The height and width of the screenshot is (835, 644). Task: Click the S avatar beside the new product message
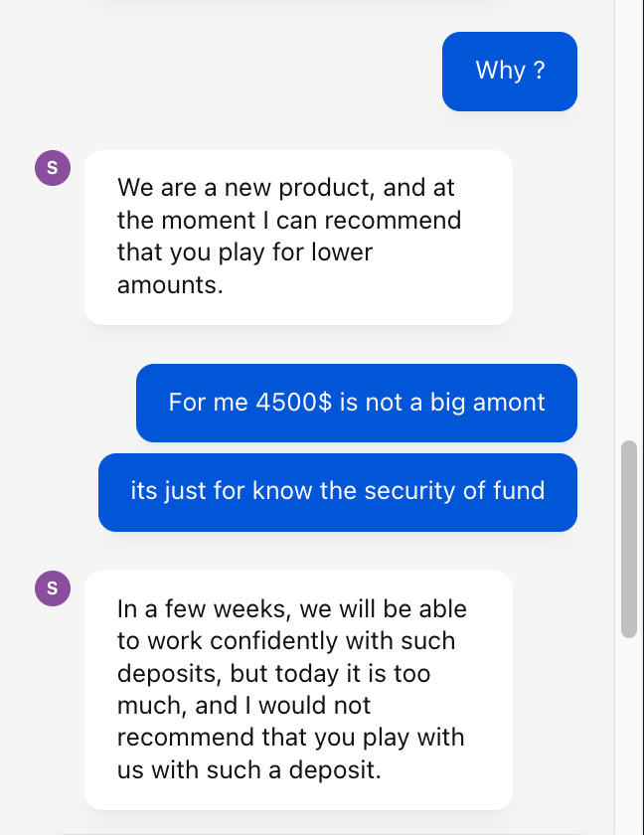coord(52,168)
